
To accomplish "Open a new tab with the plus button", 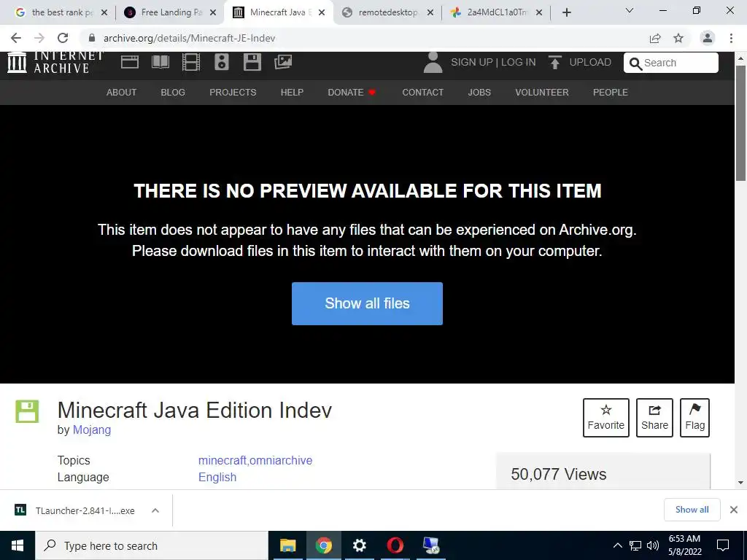I will (566, 12).
